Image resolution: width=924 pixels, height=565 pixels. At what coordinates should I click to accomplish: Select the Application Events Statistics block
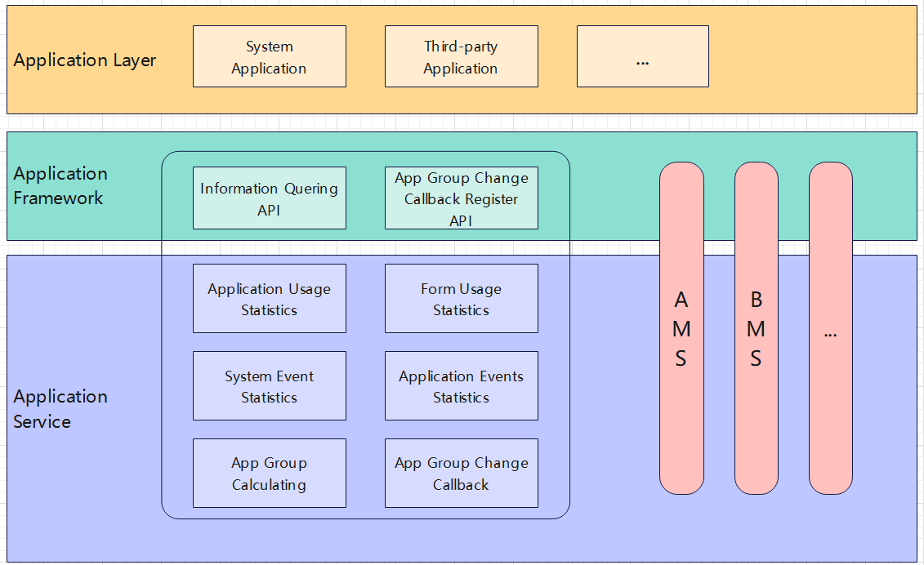tap(461, 386)
